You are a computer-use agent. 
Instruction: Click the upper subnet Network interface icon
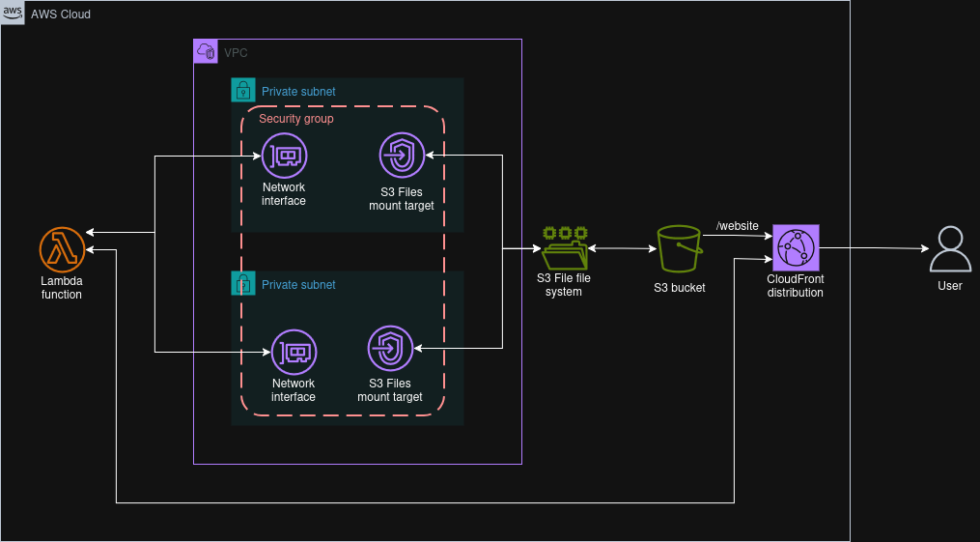[x=285, y=155]
